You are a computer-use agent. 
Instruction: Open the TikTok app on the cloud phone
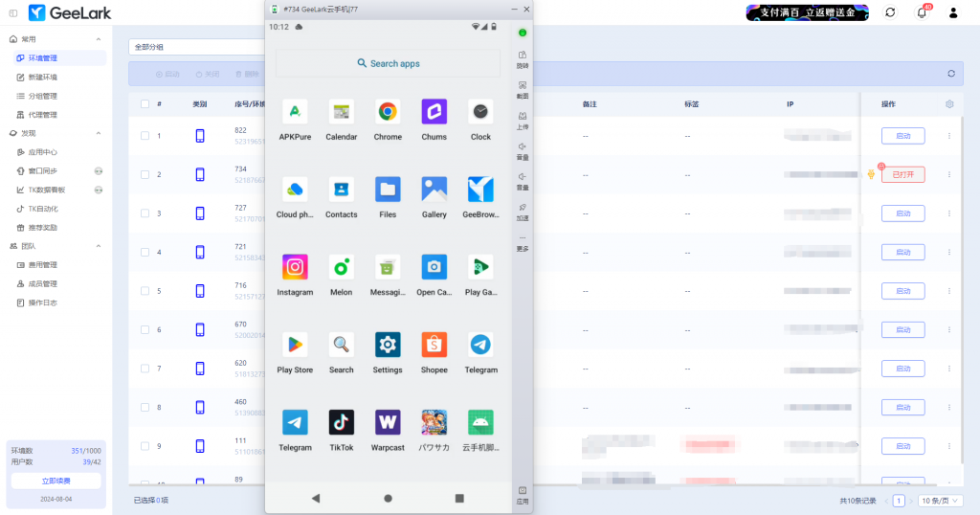click(x=342, y=422)
